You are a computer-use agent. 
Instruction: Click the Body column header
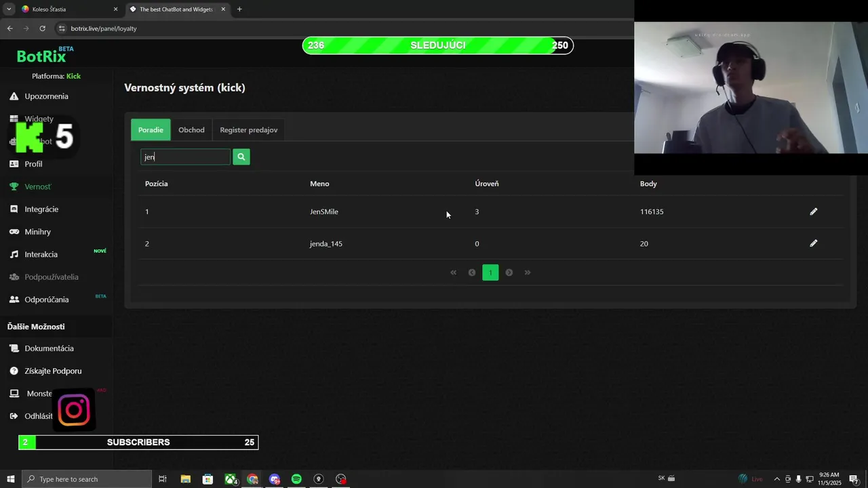point(648,184)
